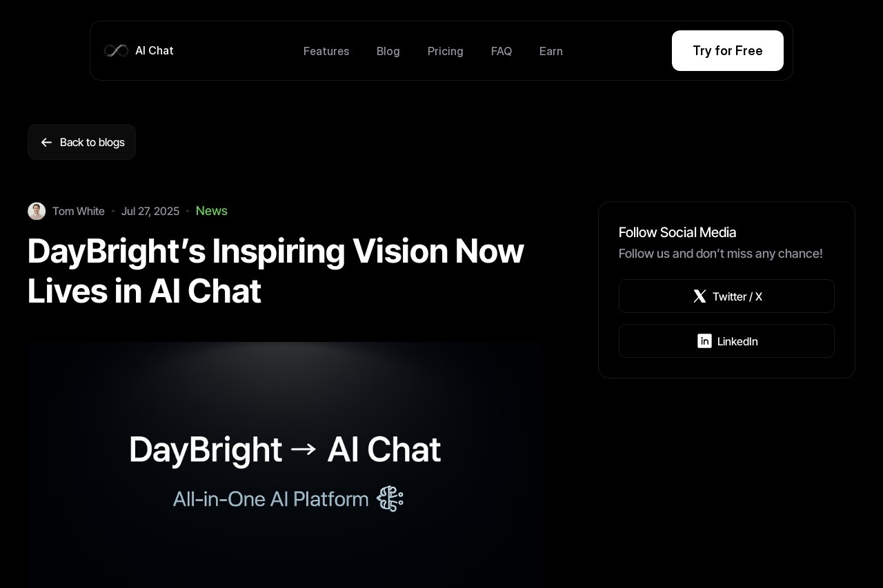Open the Features menu item
This screenshot has height=588, width=883.
[326, 51]
